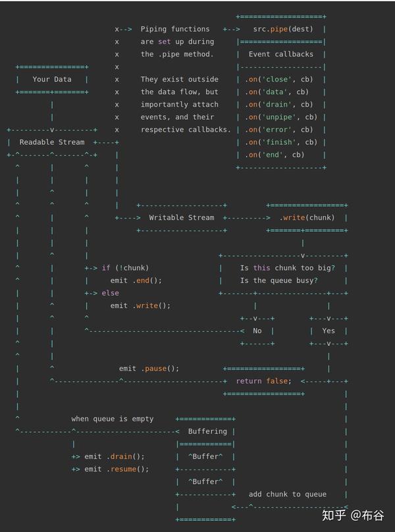Click 'importantly attach' line

[180, 105]
